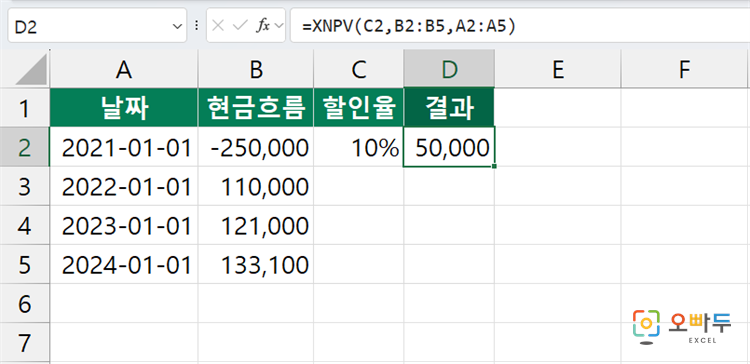This screenshot has height=364, width=750.
Task: Select row 1 header
Action: pos(24,108)
